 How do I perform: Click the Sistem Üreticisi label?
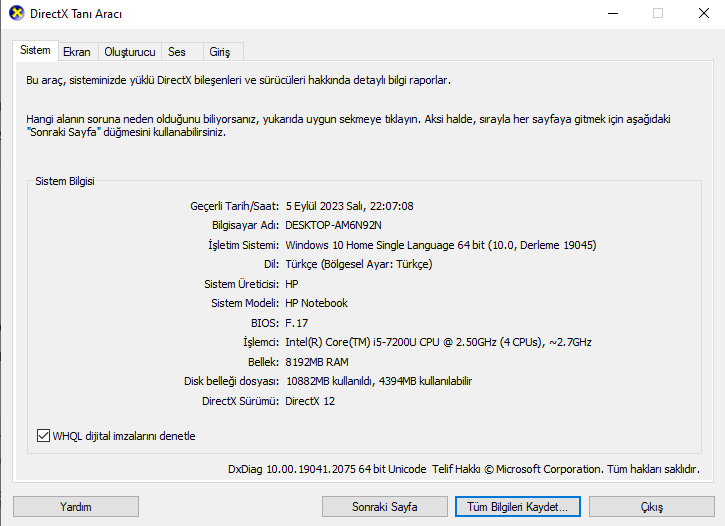(241, 284)
